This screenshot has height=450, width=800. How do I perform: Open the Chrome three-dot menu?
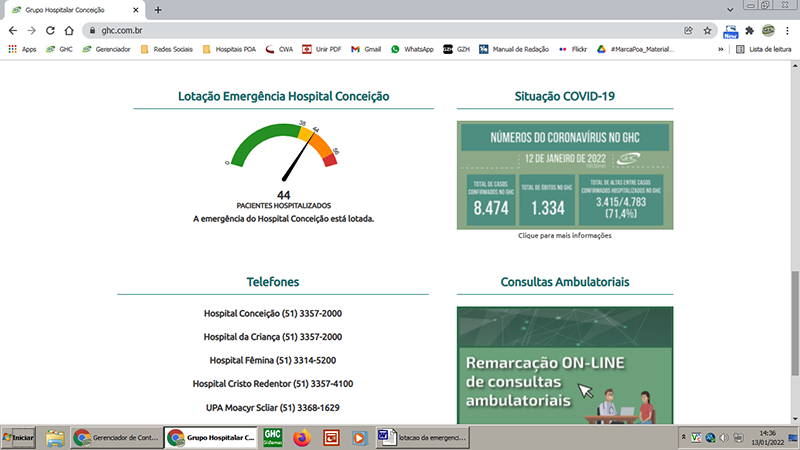pyautogui.click(x=787, y=30)
